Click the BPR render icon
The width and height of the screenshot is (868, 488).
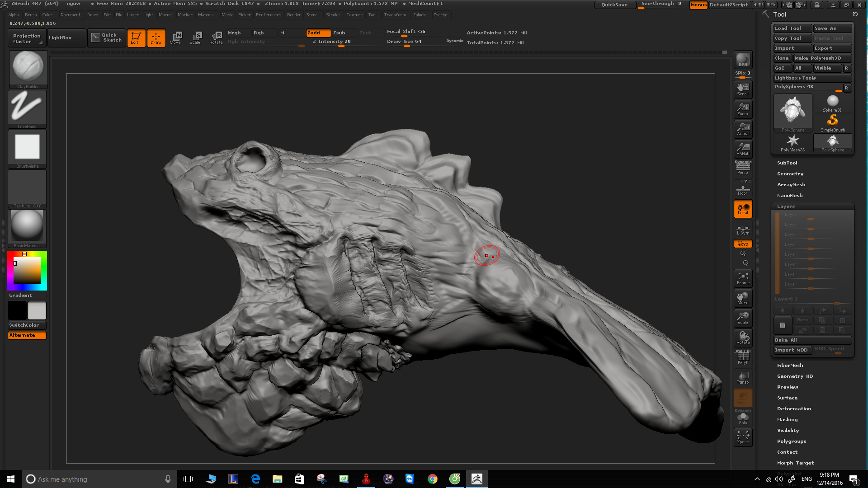(x=743, y=59)
